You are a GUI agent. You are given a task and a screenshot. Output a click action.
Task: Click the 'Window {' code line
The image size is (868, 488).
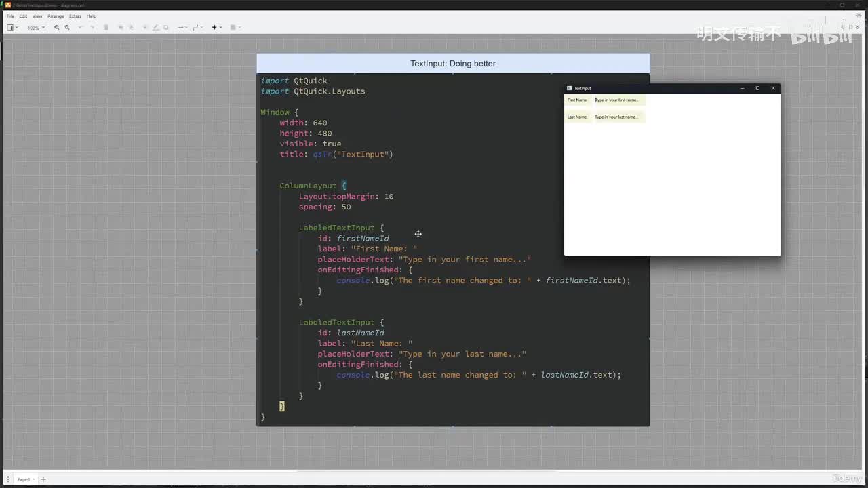[x=279, y=113]
